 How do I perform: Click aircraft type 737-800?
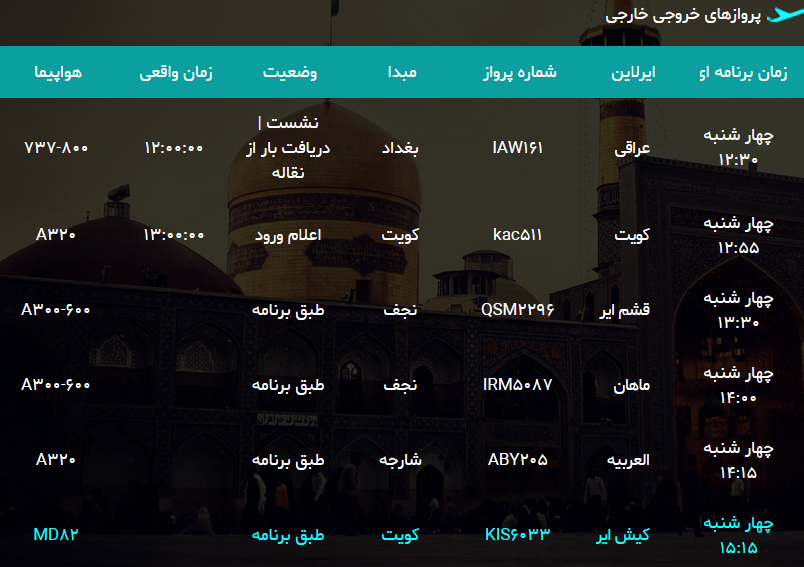[56, 148]
